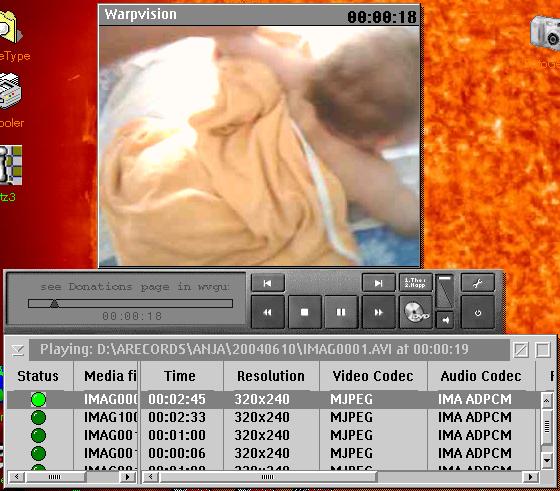Open settings with the wrench icon
The image size is (560, 491).
click(x=478, y=283)
